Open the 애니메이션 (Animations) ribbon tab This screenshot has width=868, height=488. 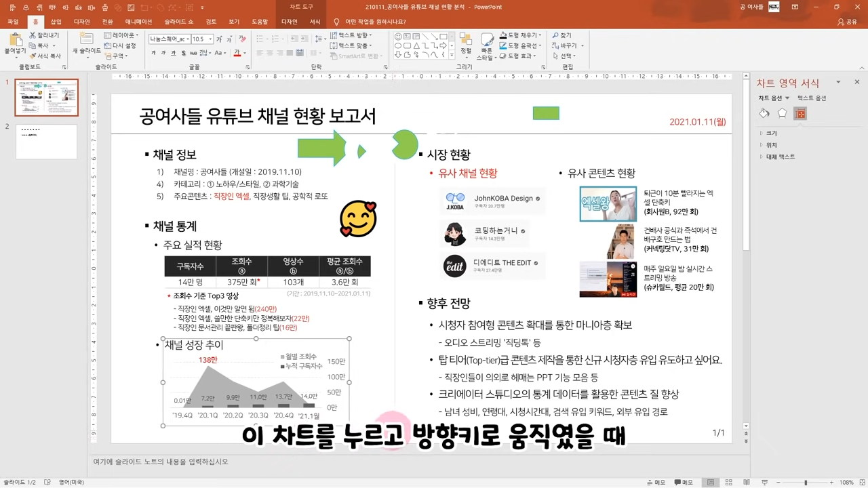coord(138,22)
